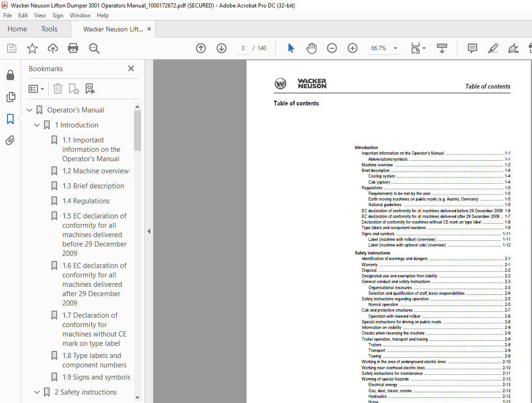The height and width of the screenshot is (403, 532).
Task: Add a comment note icon
Action: coord(472,48)
